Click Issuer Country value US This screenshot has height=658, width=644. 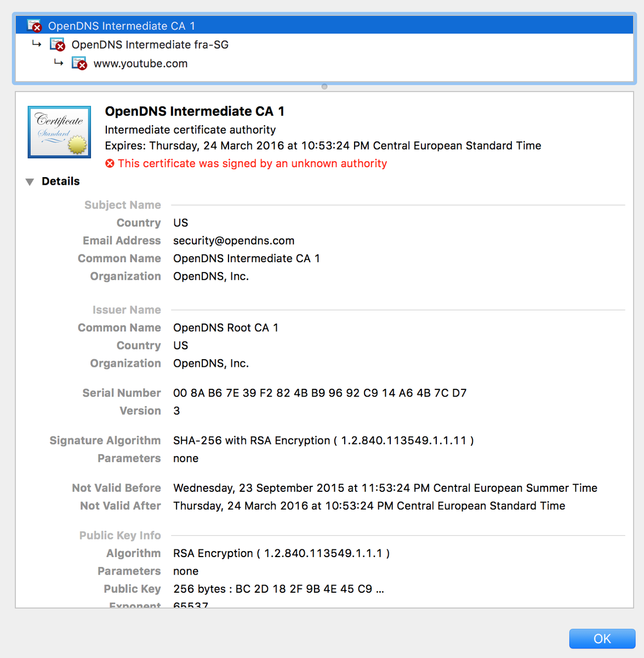pyautogui.click(x=180, y=345)
